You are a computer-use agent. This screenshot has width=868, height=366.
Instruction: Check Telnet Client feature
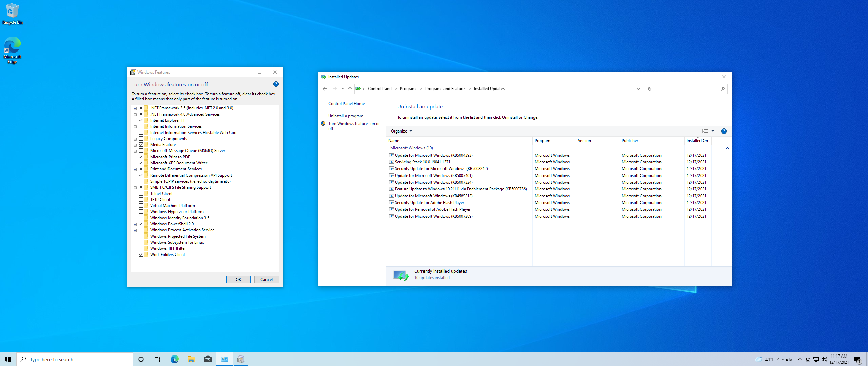[141, 194]
